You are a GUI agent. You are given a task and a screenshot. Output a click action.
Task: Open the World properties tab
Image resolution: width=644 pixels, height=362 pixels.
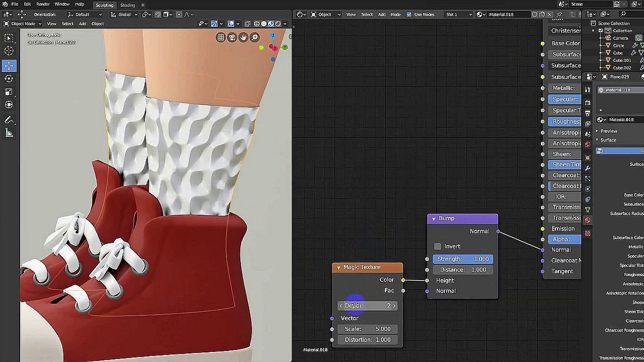click(x=588, y=145)
